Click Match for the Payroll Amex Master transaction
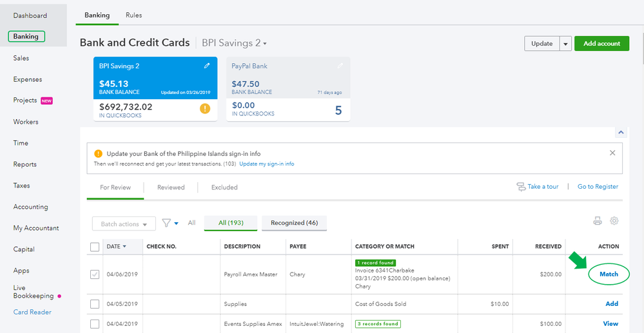The image size is (644, 333). 609,274
